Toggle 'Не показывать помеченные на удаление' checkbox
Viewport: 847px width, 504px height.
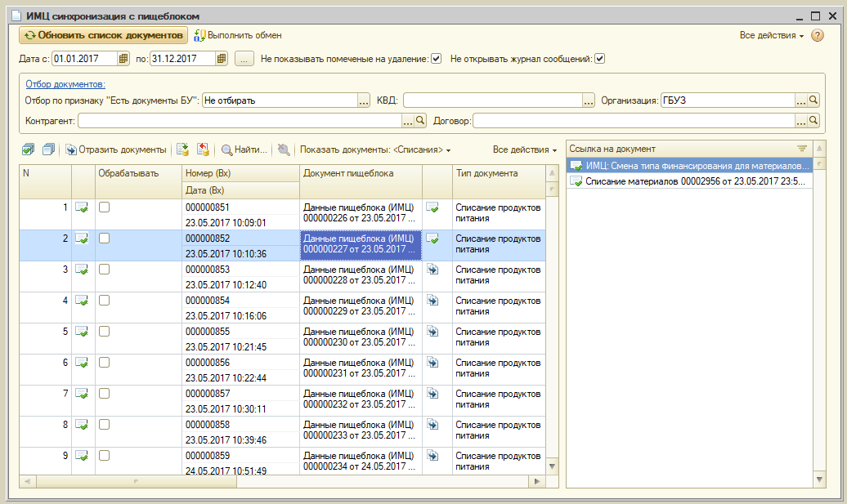coord(437,59)
